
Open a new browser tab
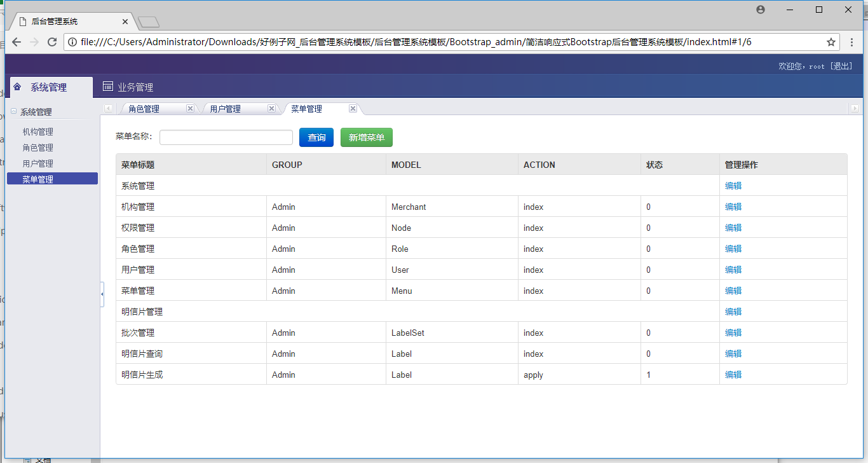pos(149,22)
